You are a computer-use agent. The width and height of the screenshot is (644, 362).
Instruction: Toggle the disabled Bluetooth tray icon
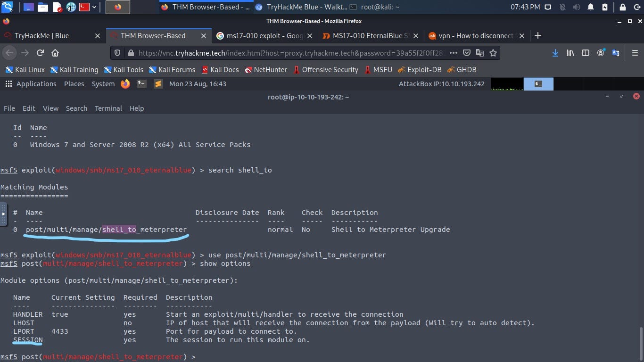[562, 7]
